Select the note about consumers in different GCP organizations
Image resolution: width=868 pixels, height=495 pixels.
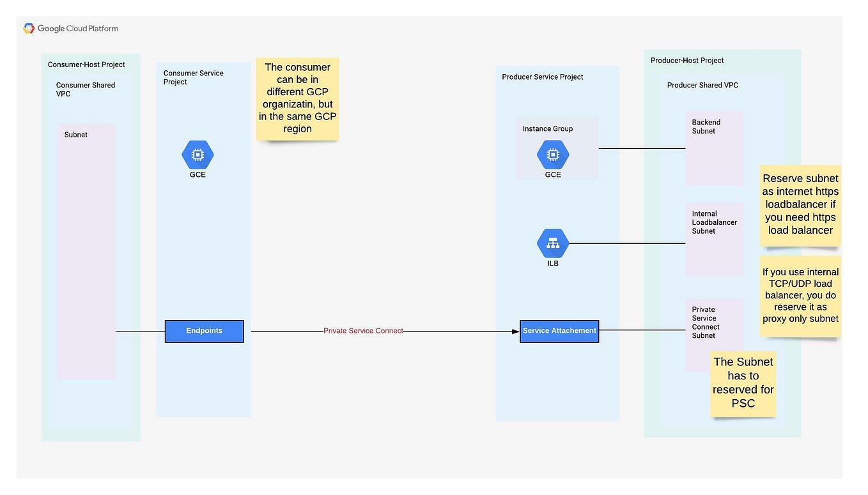click(297, 98)
